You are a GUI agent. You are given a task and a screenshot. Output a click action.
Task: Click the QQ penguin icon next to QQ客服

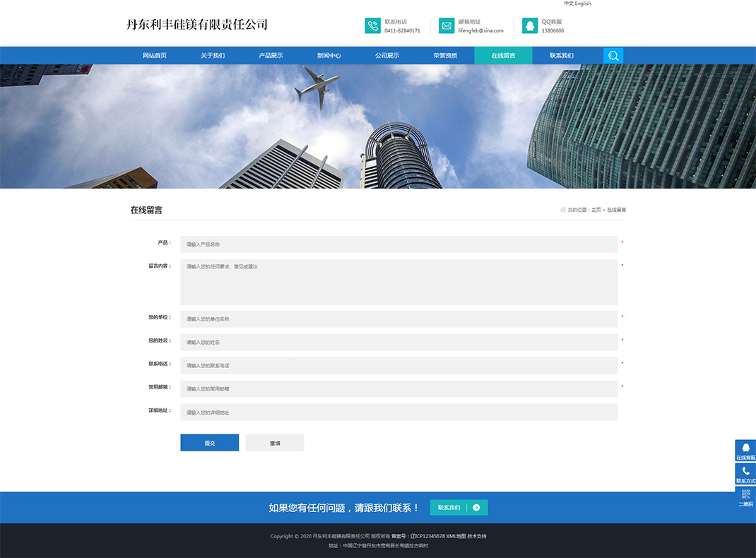[529, 25]
